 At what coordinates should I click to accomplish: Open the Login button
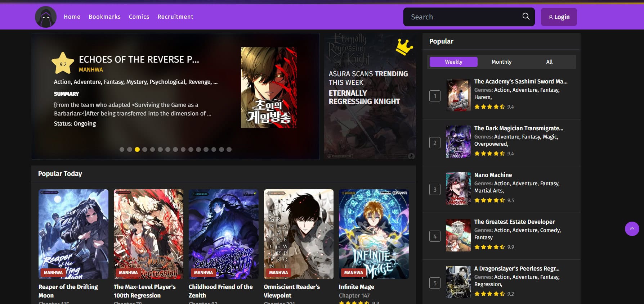point(559,17)
